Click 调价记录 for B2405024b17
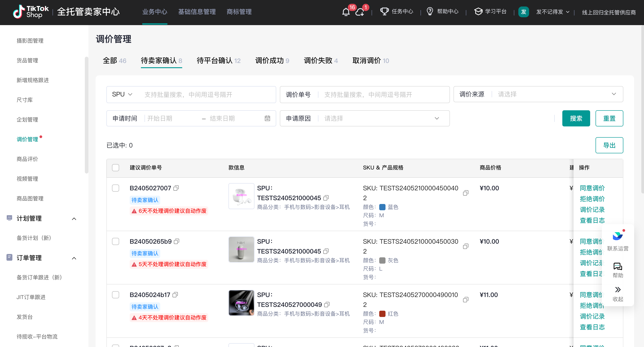Image resolution: width=644 pixels, height=347 pixels. click(592, 316)
